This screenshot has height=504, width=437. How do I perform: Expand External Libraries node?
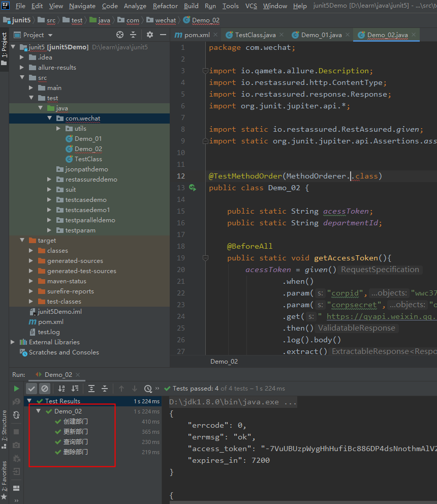(13, 342)
